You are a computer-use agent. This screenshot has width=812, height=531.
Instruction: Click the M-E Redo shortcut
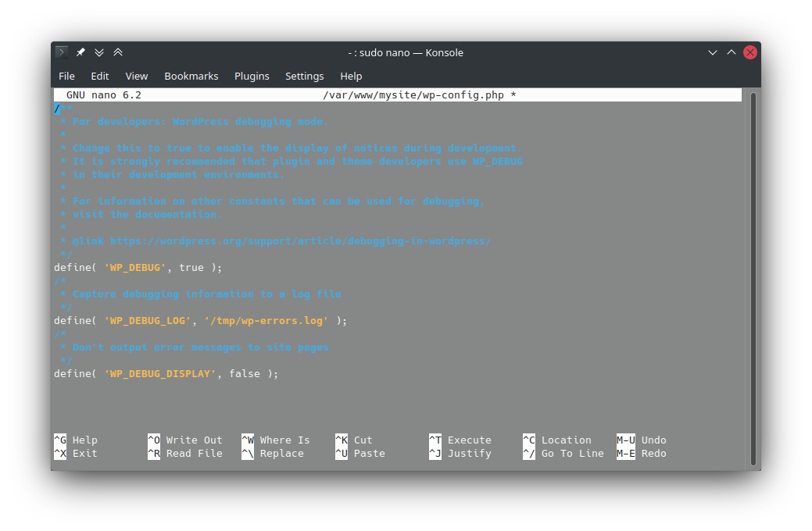(x=641, y=454)
